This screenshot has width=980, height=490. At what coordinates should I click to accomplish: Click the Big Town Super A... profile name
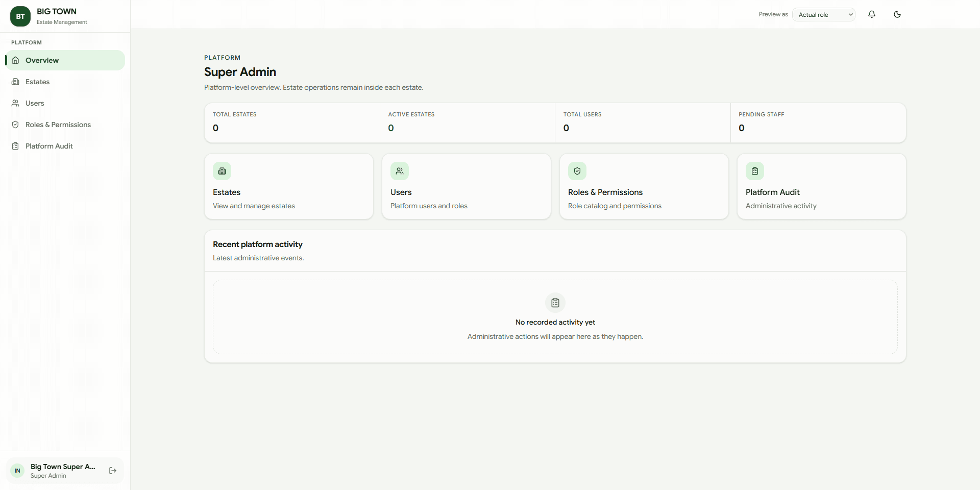63,467
